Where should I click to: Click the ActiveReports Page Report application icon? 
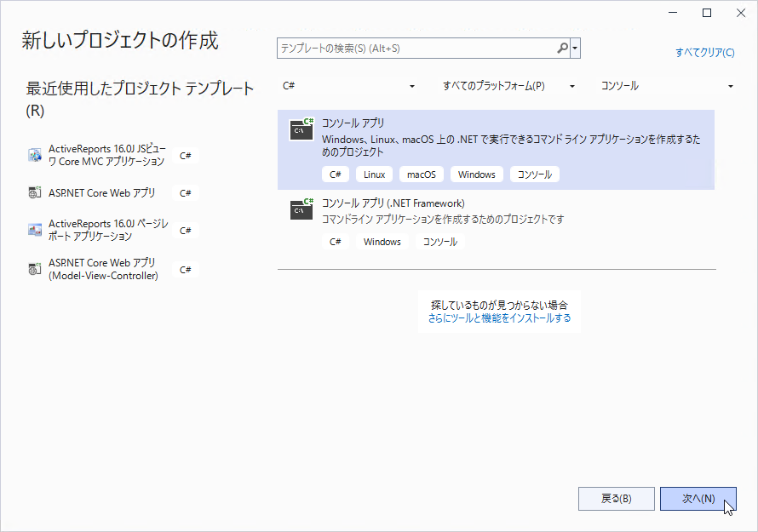35,230
